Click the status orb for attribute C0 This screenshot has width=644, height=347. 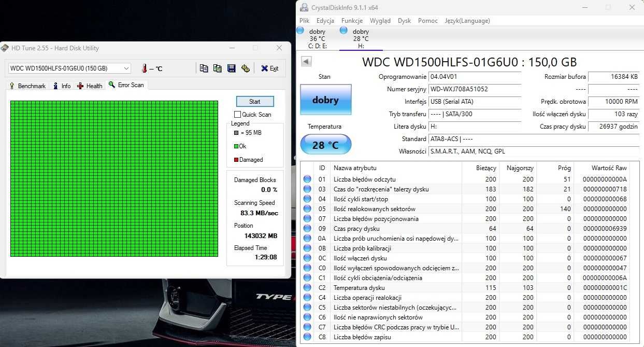[x=307, y=268]
